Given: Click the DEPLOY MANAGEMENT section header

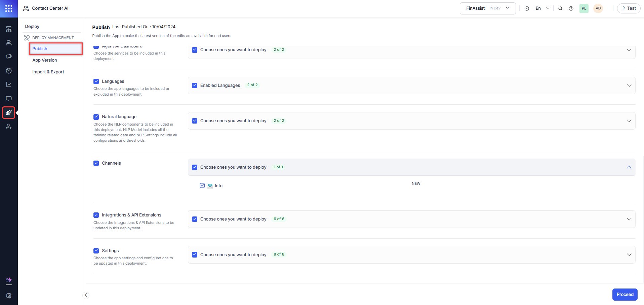Looking at the screenshot, I should pyautogui.click(x=53, y=38).
